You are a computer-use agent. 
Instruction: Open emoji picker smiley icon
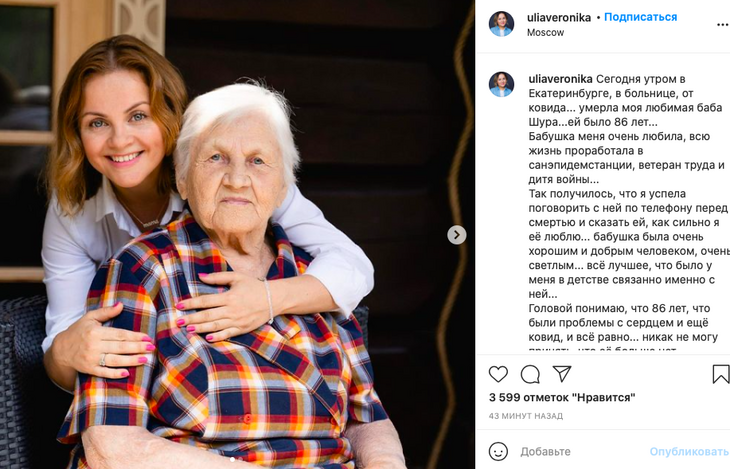click(498, 451)
